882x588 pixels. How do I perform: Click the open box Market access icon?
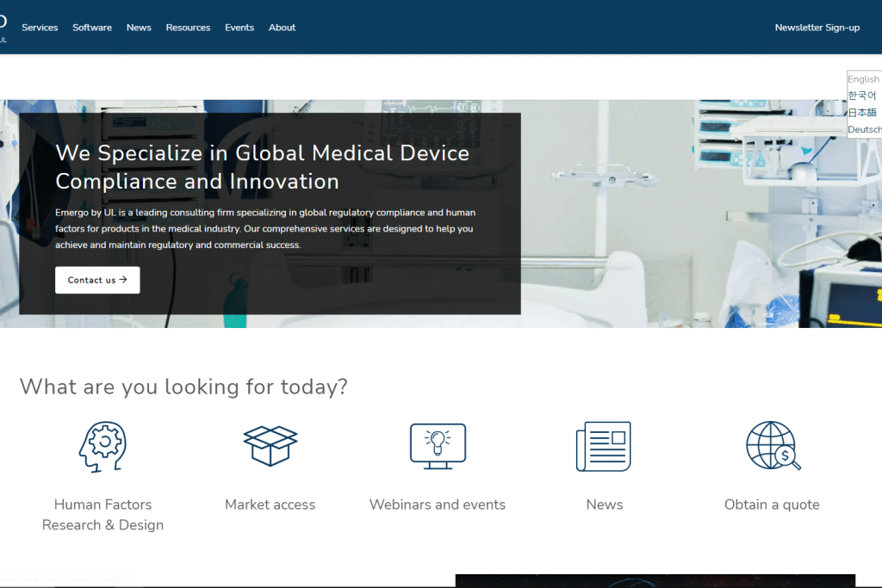pos(270,446)
